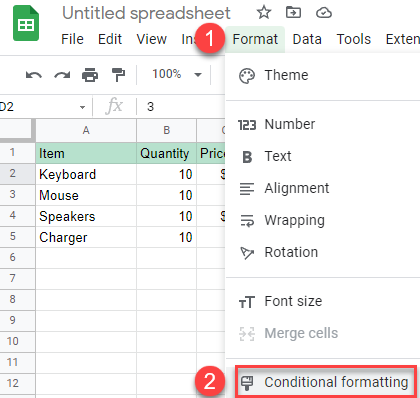
Task: Click the Merge cells icon
Action: click(x=247, y=334)
